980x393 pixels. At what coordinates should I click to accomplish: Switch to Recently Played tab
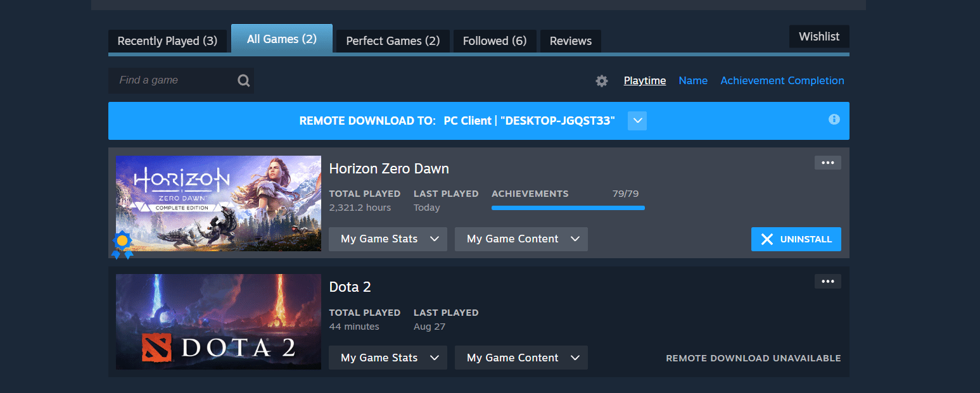click(167, 41)
